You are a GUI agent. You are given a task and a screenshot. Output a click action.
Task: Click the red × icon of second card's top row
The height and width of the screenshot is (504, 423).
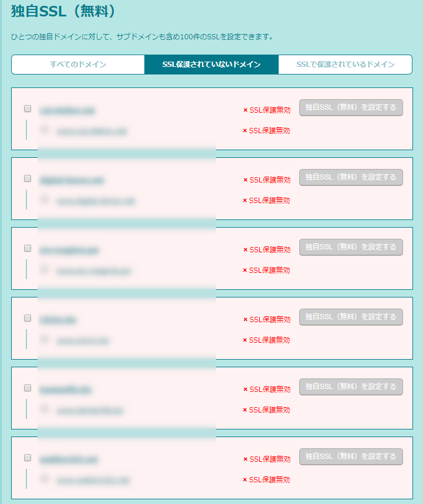(x=245, y=180)
